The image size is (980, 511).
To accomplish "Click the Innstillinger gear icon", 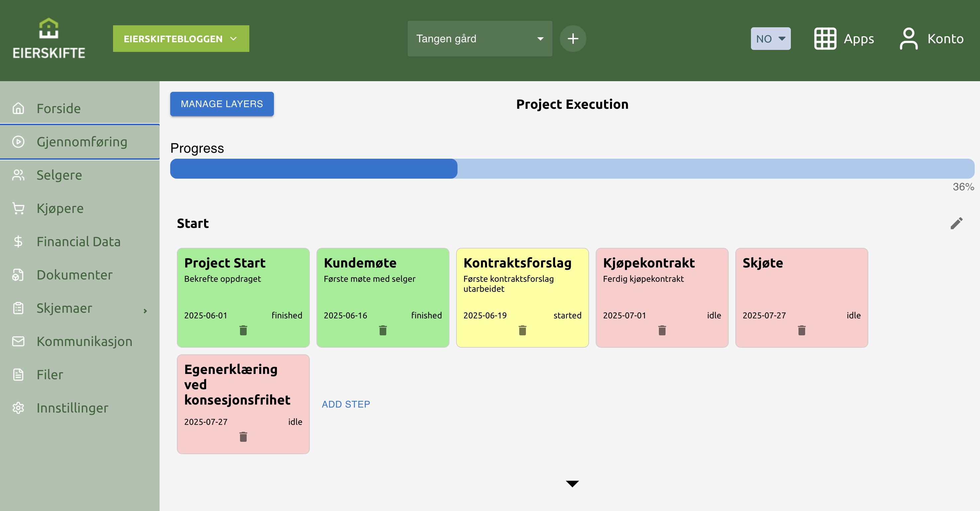I will pyautogui.click(x=18, y=408).
